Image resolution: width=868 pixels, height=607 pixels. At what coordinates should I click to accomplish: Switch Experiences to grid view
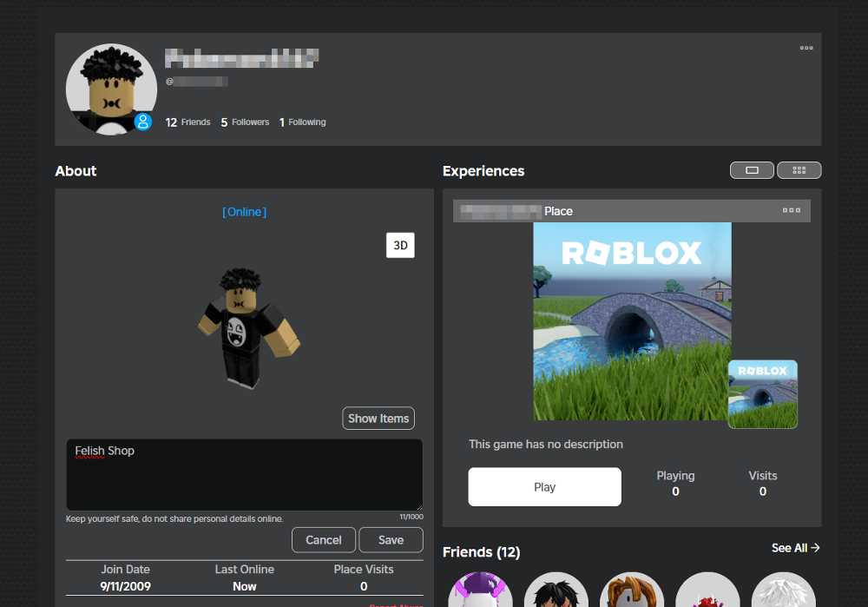click(x=799, y=170)
